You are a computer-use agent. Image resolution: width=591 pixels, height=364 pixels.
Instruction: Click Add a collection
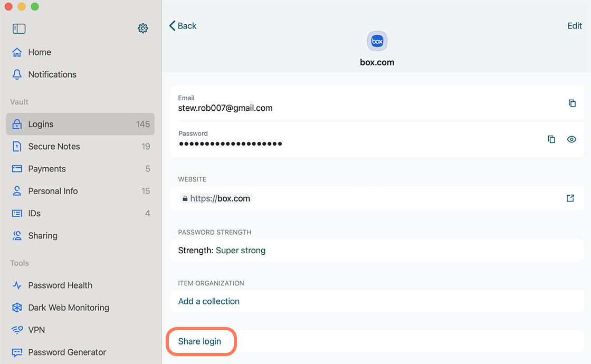tap(209, 301)
